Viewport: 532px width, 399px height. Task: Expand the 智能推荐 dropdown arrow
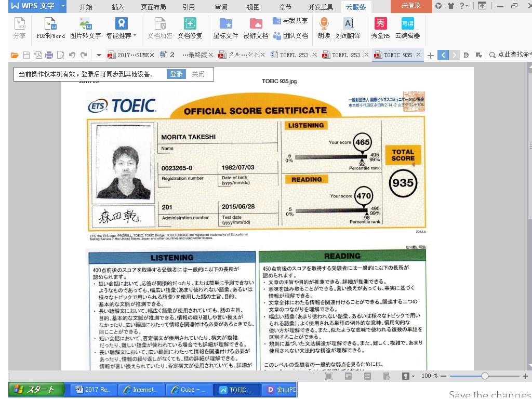[x=135, y=35]
